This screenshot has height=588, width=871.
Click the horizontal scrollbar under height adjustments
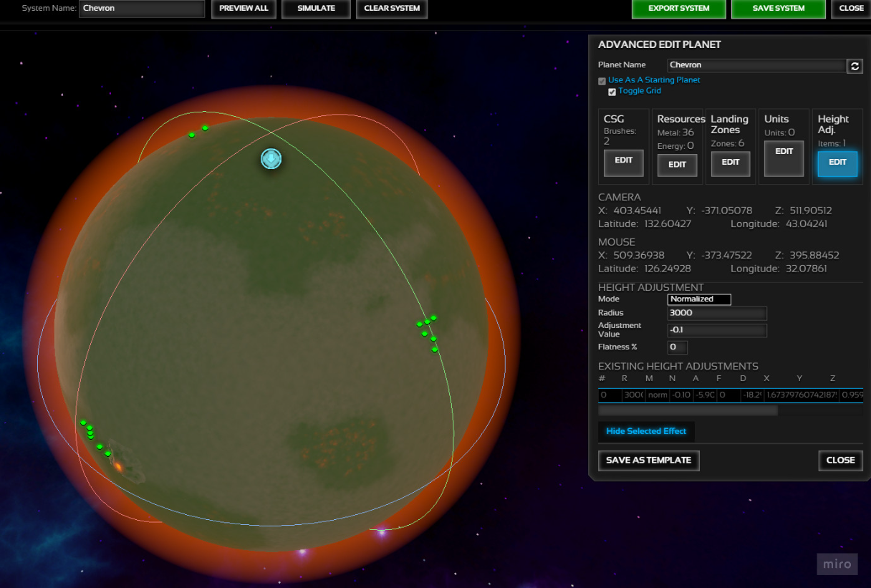pyautogui.click(x=688, y=411)
